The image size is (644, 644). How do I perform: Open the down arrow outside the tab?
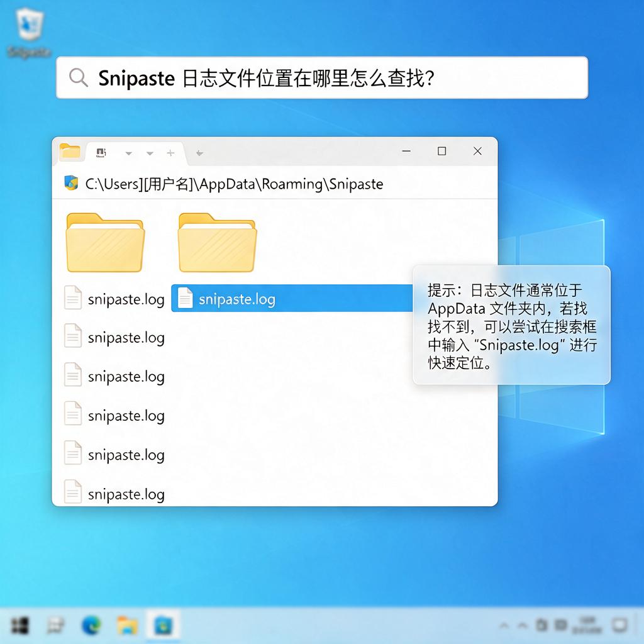click(x=199, y=153)
